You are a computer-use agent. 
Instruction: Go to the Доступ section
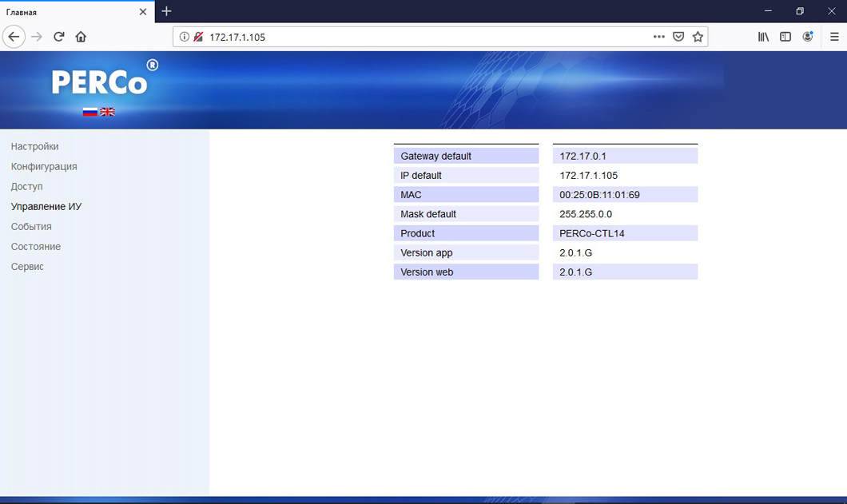coord(26,187)
